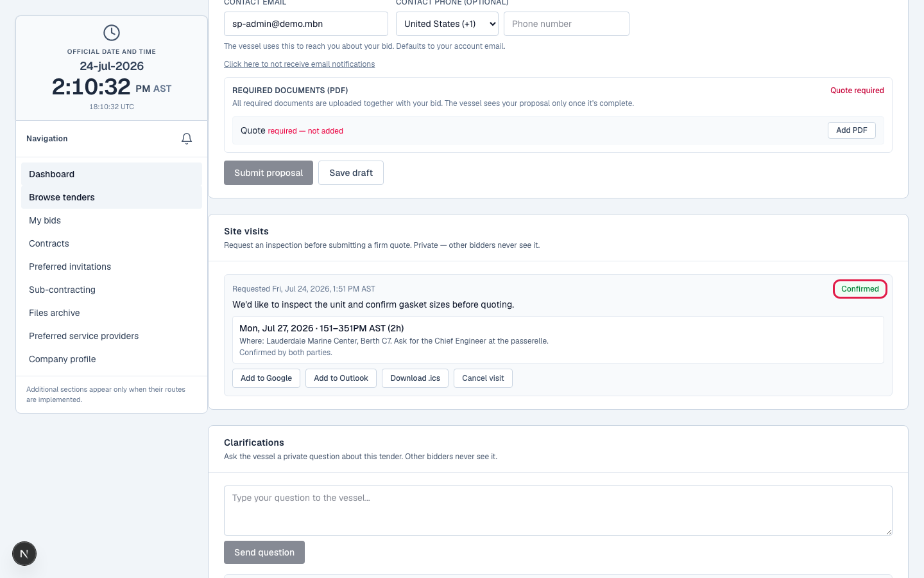Open Files archive page
Screen dimensions: 924x578
click(x=112, y=313)
